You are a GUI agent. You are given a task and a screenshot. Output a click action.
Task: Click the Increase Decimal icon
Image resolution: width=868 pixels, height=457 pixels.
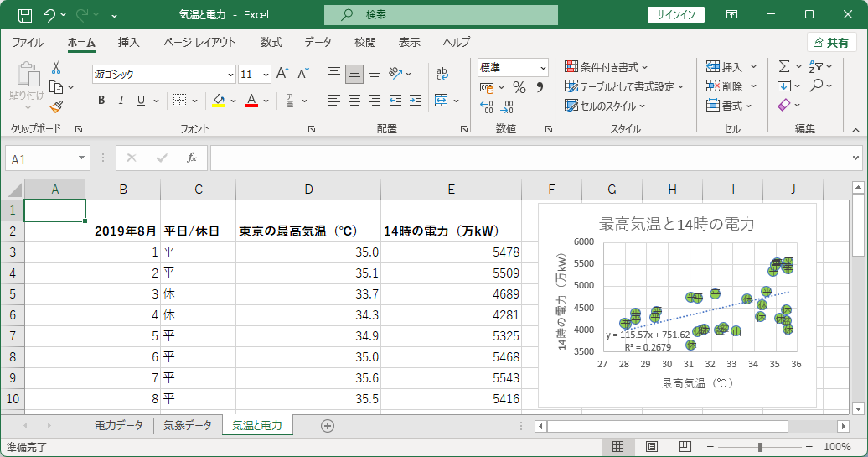pos(487,106)
